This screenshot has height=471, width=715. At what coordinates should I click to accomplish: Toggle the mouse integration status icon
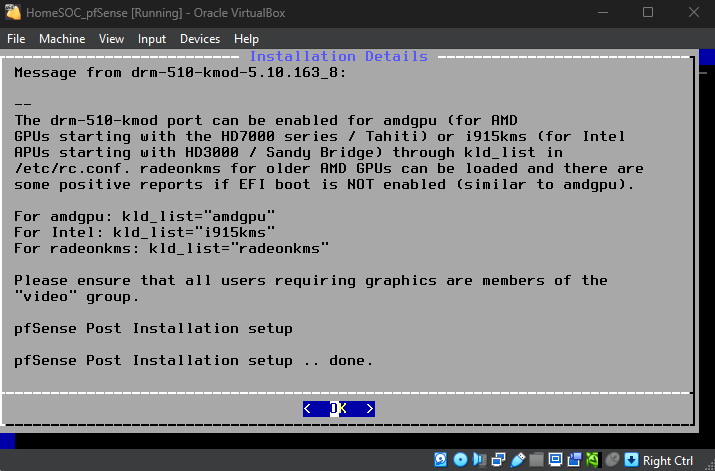coord(612,460)
